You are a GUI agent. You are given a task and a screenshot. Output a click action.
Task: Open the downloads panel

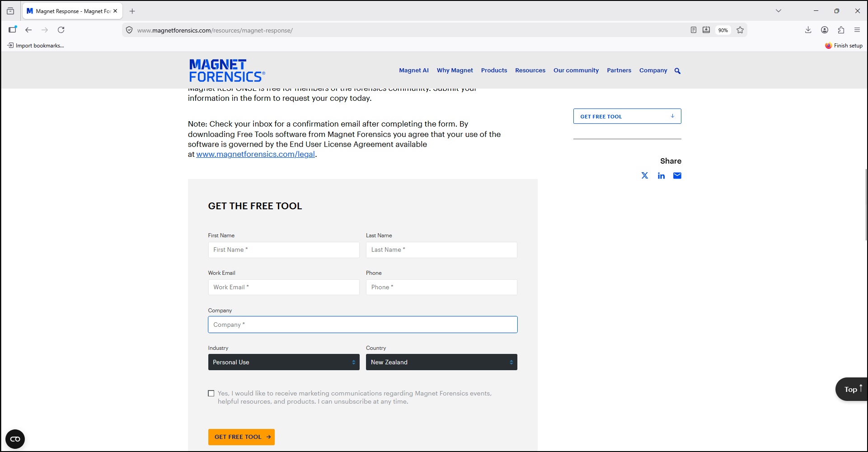(808, 30)
